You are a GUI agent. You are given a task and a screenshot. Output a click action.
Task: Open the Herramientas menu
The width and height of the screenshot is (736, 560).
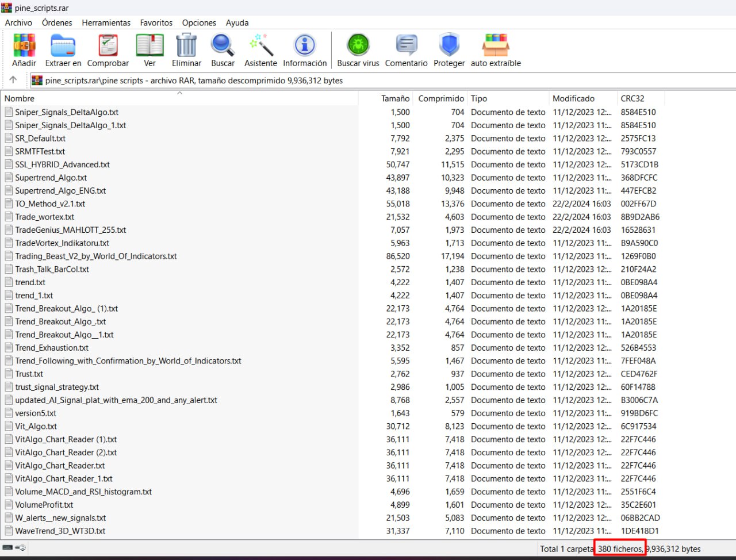coord(106,22)
